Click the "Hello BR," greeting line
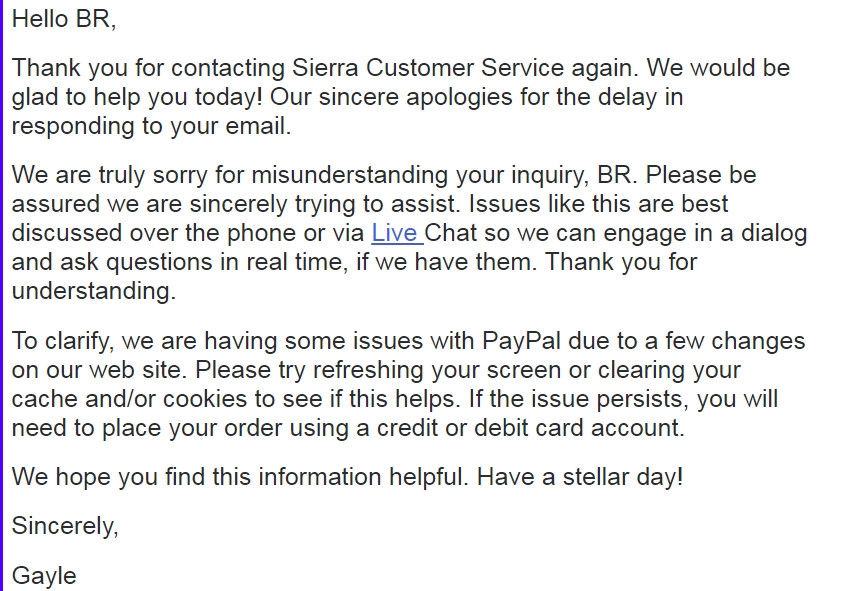The image size is (843, 591). tap(64, 19)
